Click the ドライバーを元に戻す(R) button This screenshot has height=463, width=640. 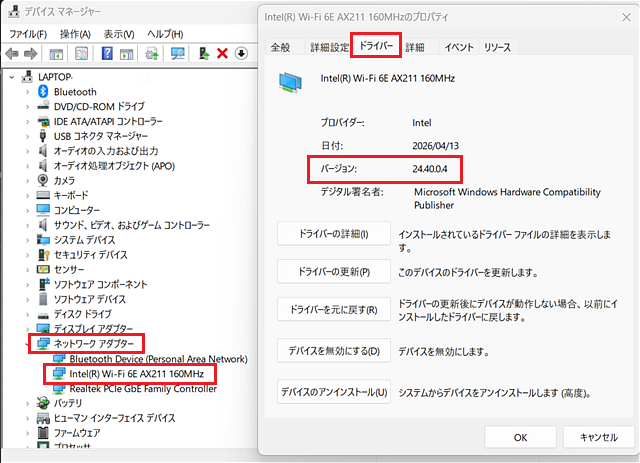tap(334, 309)
